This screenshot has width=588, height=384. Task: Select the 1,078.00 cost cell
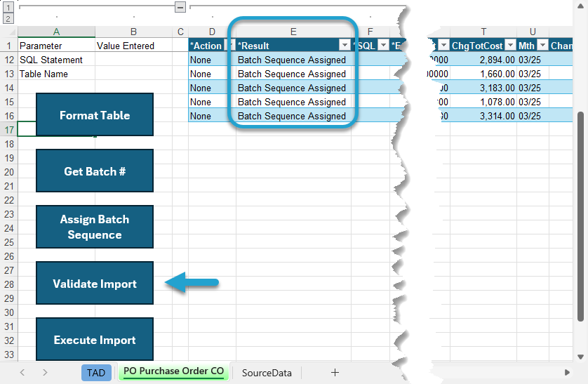483,102
